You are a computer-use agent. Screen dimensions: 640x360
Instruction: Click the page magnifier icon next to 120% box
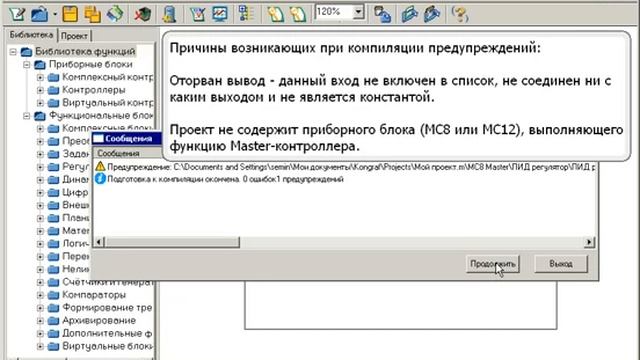pyautogui.click(x=298, y=14)
